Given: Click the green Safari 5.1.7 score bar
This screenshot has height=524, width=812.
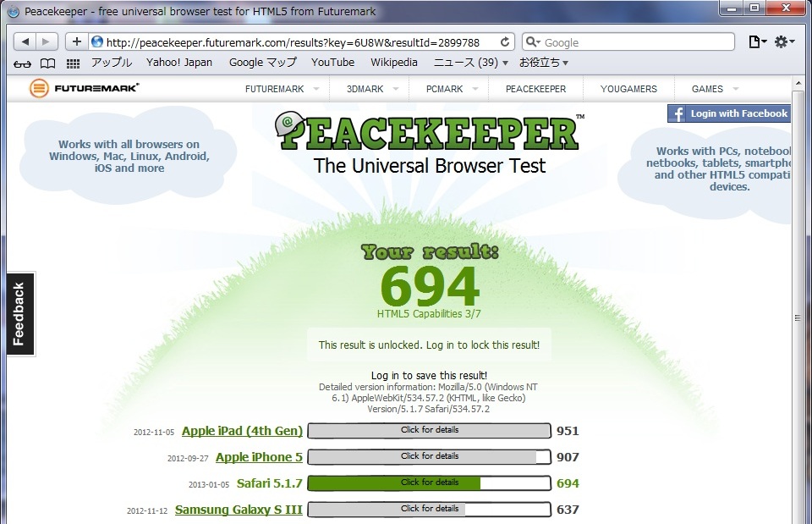Looking at the screenshot, I should pyautogui.click(x=430, y=483).
